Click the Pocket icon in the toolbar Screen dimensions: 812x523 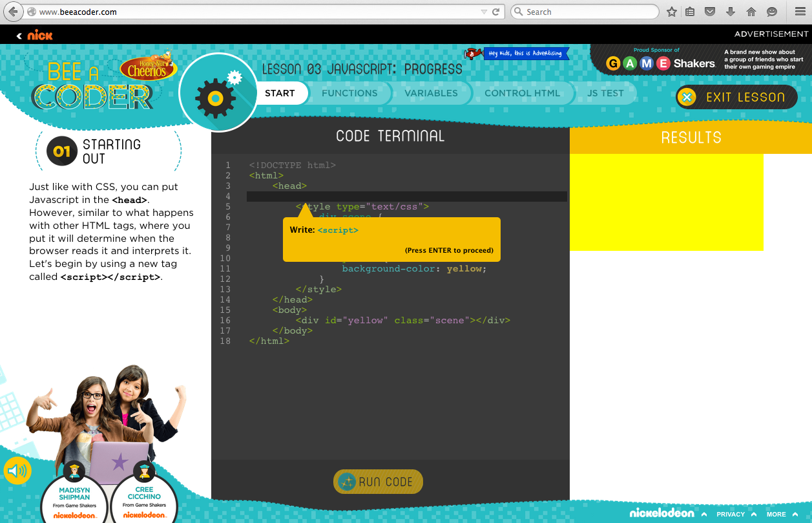(710, 12)
